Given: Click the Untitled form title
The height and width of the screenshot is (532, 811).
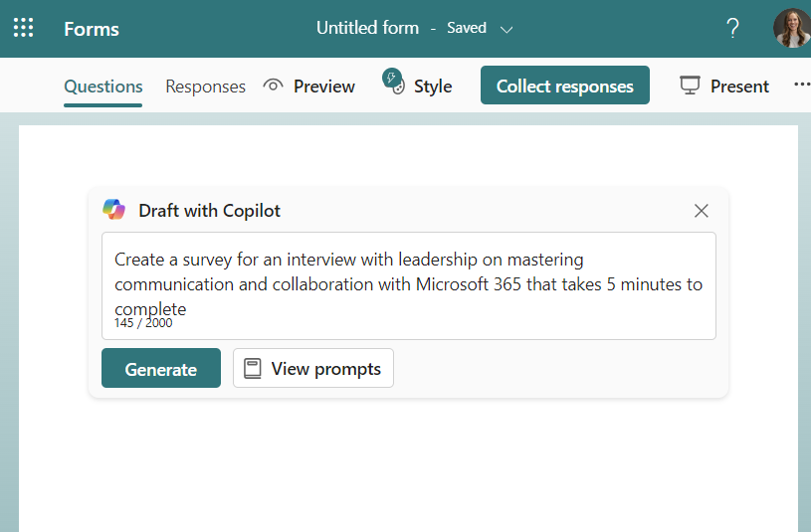Looking at the screenshot, I should pos(368,28).
